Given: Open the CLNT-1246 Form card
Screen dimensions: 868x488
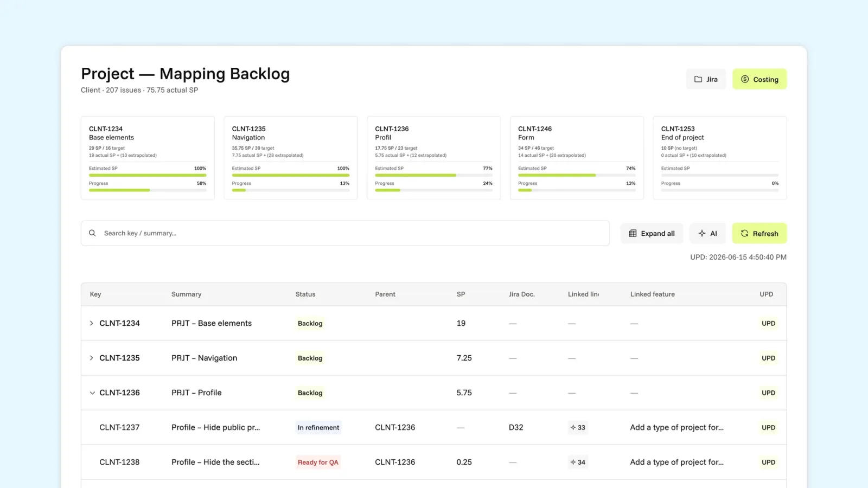Looking at the screenshot, I should tap(577, 158).
